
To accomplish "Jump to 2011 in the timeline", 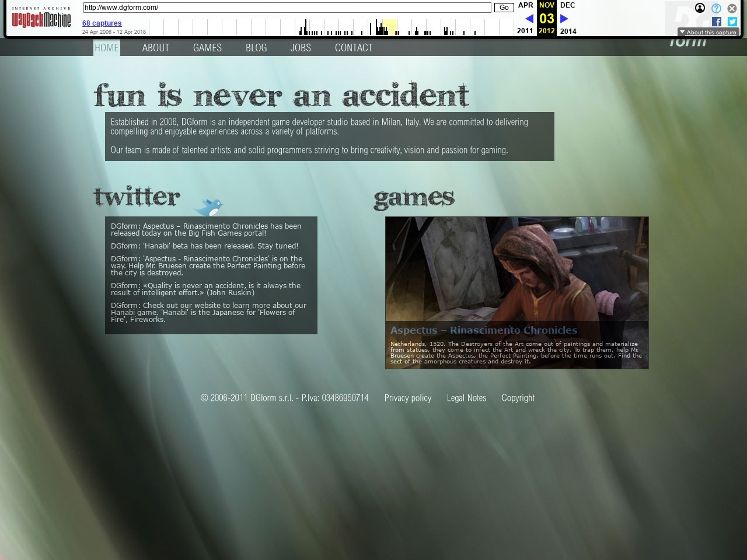I will point(525,31).
